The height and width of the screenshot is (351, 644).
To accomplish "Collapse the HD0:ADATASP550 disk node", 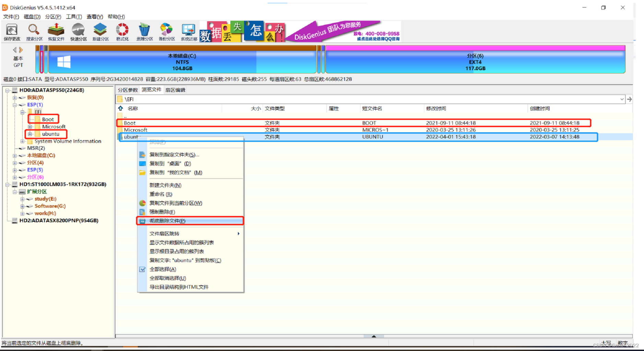I will pos(7,90).
